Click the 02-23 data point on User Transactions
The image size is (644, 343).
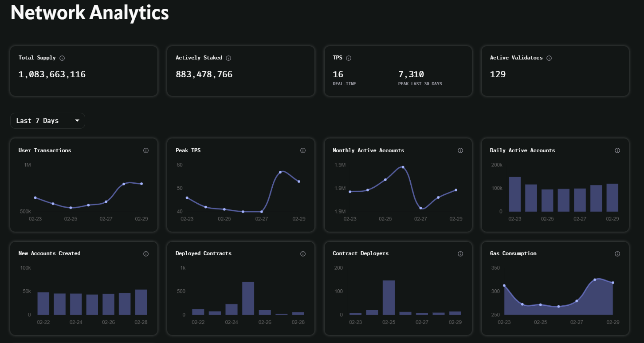[x=35, y=197]
